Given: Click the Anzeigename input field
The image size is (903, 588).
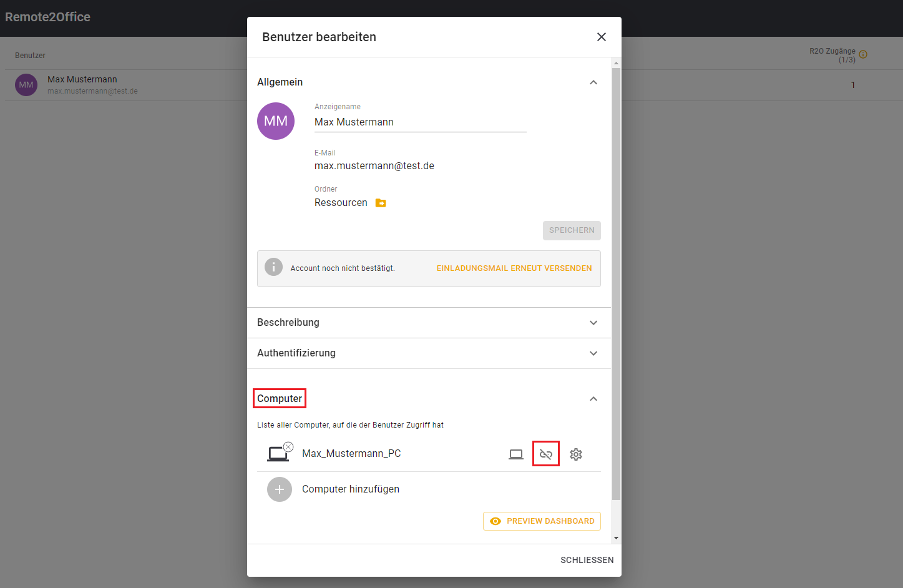Looking at the screenshot, I should (420, 122).
